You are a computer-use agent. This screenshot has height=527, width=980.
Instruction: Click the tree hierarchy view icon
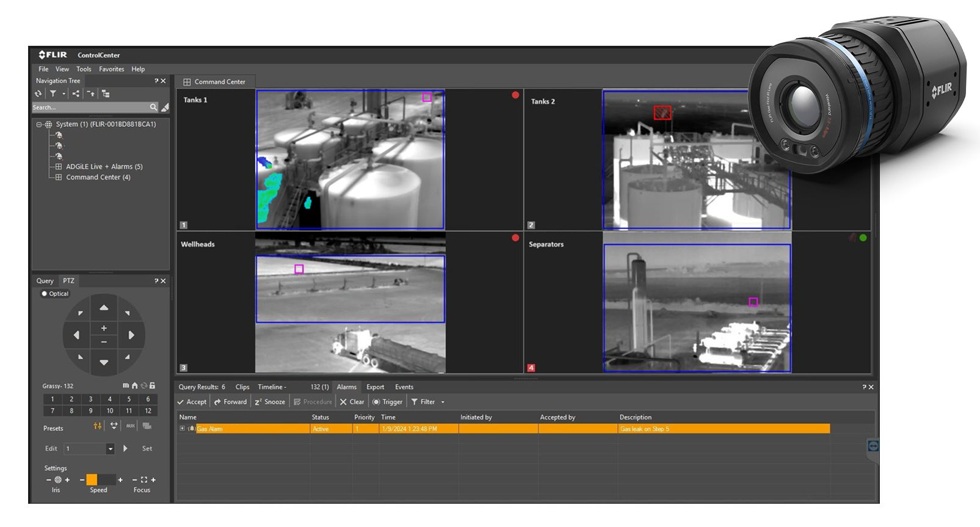click(106, 93)
